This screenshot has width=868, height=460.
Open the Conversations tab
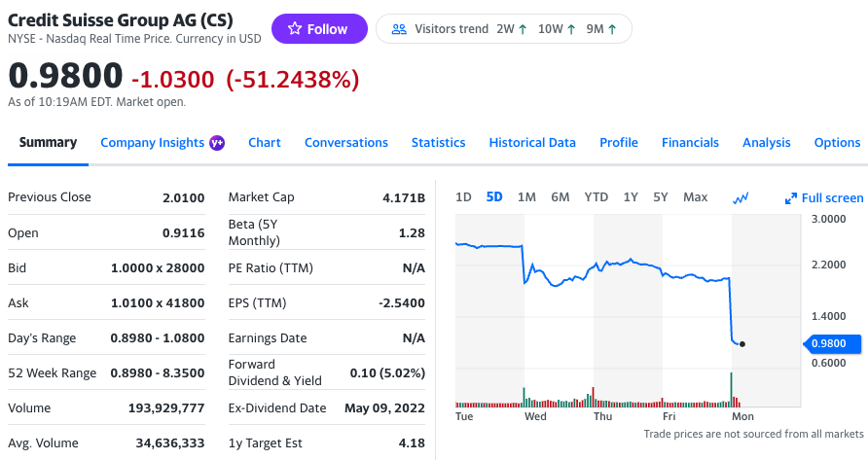point(346,142)
